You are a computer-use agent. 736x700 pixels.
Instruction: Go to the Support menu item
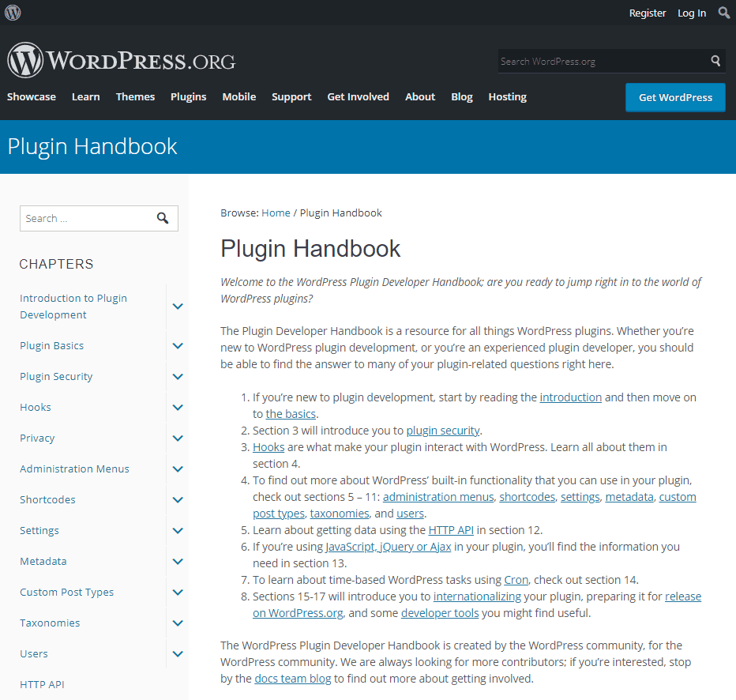tap(291, 96)
